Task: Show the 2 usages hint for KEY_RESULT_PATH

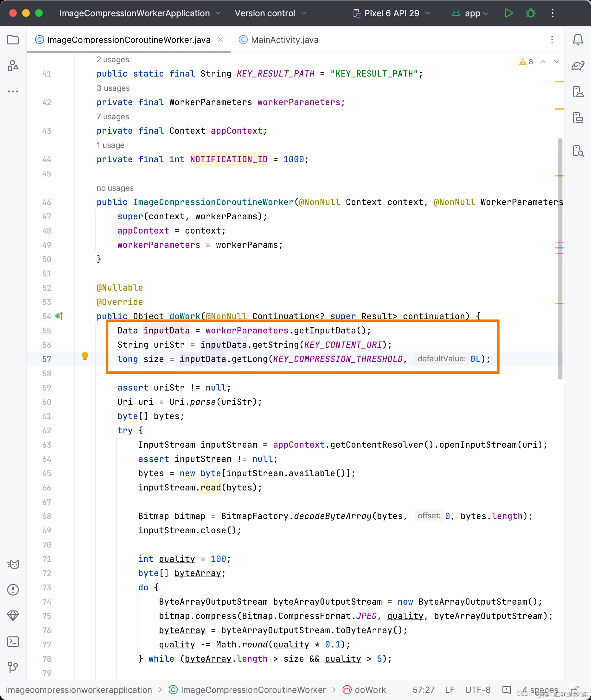Action: pos(113,60)
